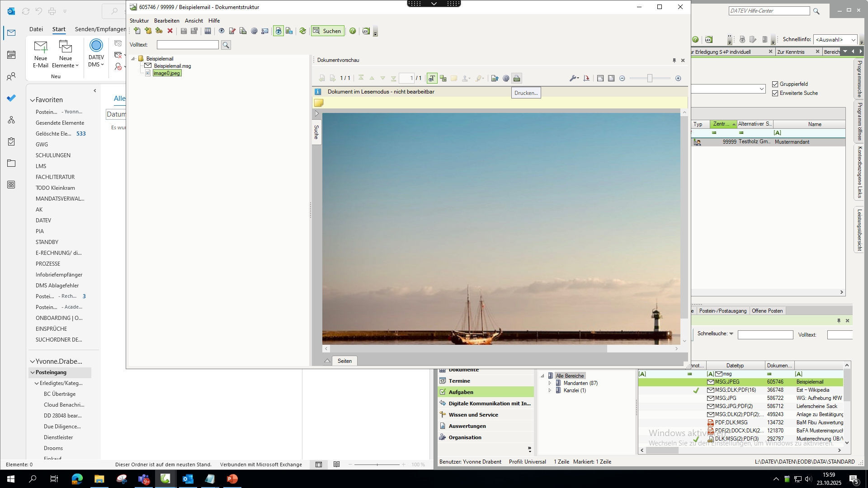Click the Seiten button below preview

coord(344,361)
